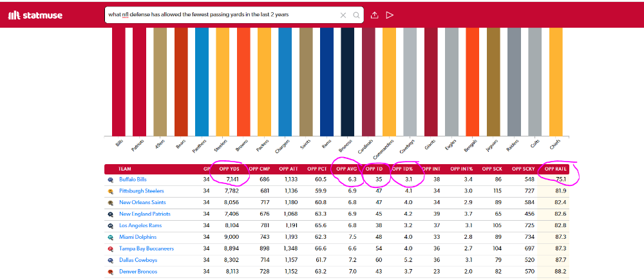Open the New England Patriots team link
Screen dimensions: 644x280
(x=144, y=214)
